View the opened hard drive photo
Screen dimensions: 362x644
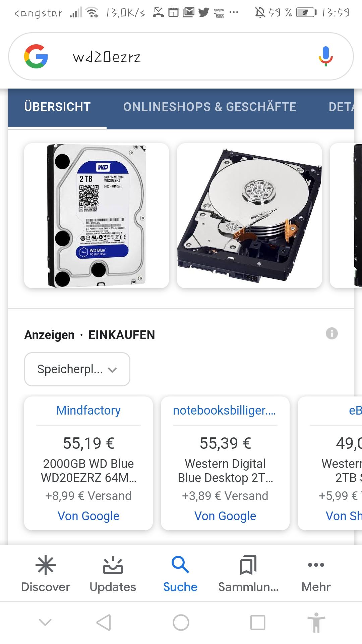click(249, 216)
